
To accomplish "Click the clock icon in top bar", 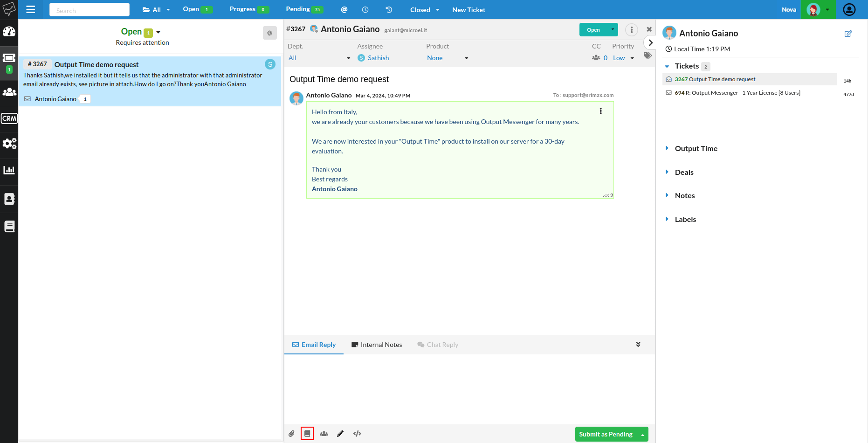I will pyautogui.click(x=365, y=9).
